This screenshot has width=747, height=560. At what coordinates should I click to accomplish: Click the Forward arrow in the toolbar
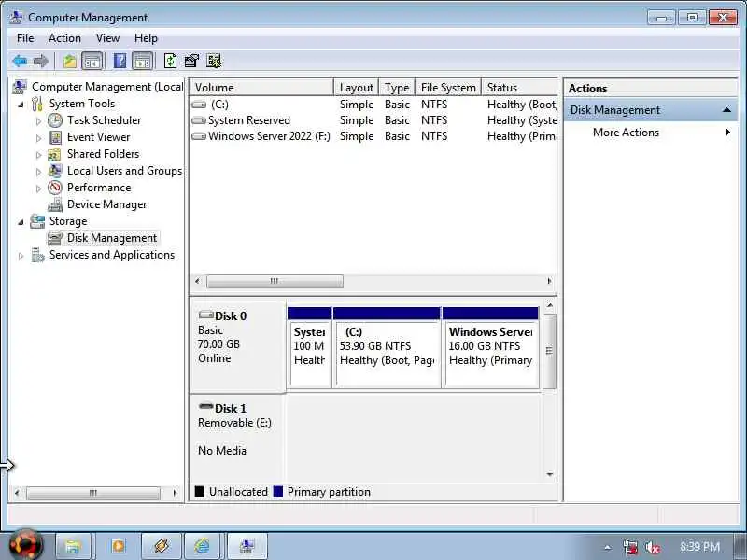point(41,61)
